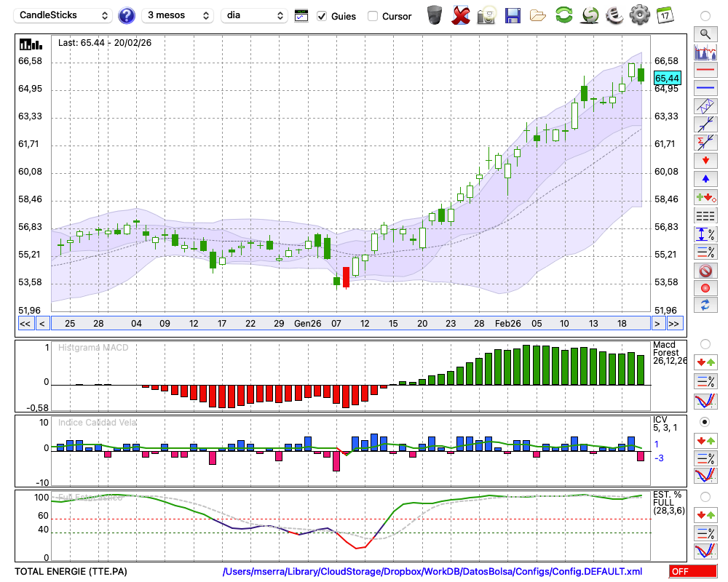Click the main chart lines percent tool

point(705,252)
